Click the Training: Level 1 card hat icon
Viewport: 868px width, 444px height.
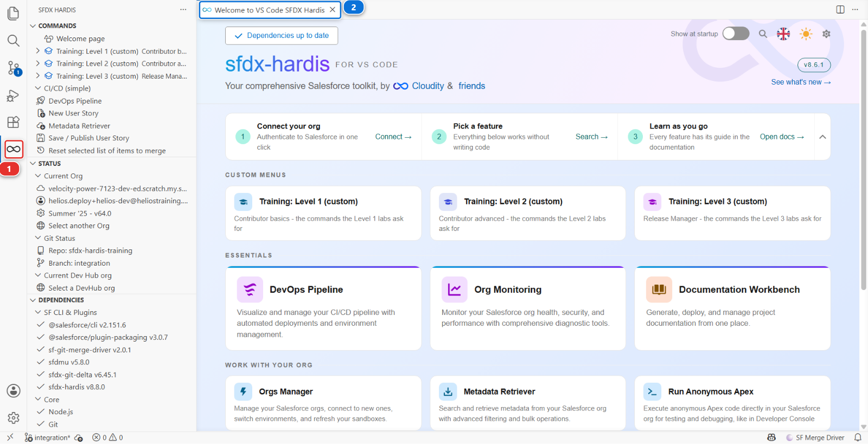(243, 202)
